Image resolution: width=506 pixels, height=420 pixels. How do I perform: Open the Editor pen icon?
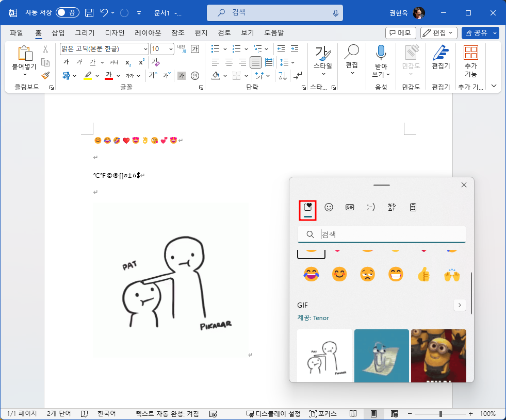pyautogui.click(x=440, y=53)
